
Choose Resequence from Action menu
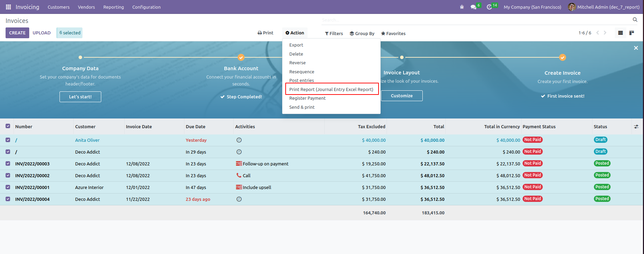[x=331, y=72]
